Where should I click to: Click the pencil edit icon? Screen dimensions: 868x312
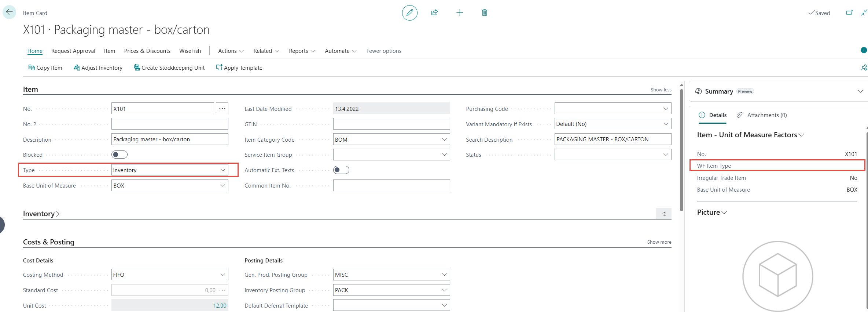(409, 13)
